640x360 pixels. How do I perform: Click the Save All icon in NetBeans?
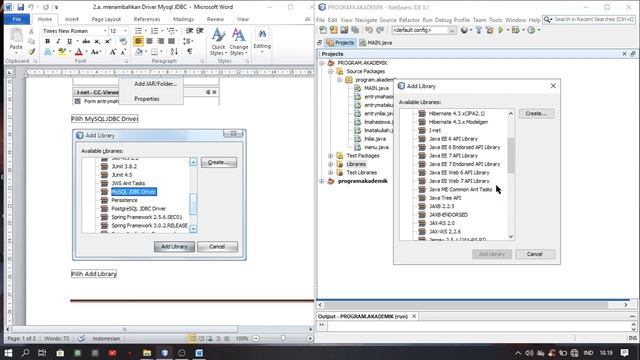click(x=355, y=30)
